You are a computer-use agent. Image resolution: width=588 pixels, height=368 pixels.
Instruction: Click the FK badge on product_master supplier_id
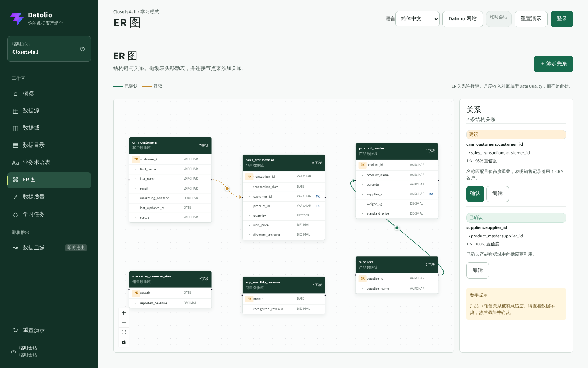pos(431,194)
